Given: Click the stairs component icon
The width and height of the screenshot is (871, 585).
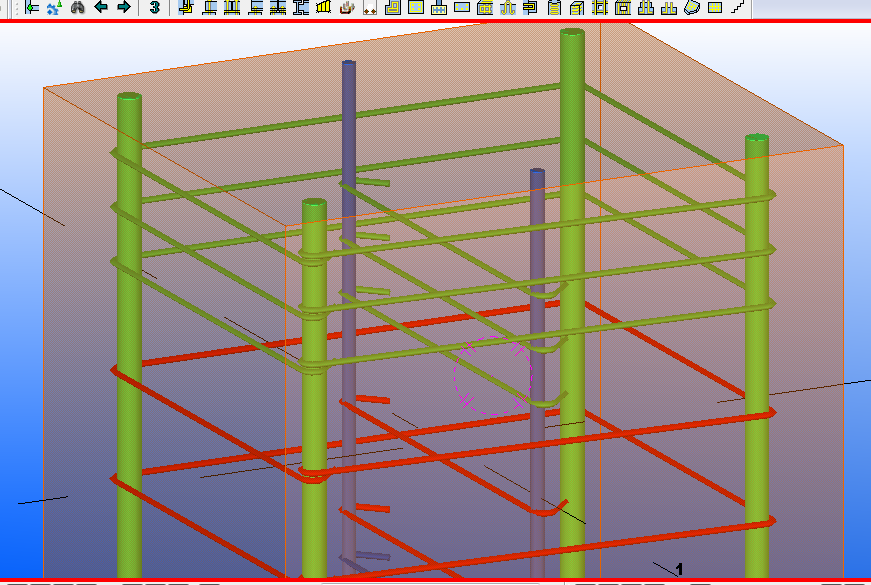Looking at the screenshot, I should pos(737,7).
